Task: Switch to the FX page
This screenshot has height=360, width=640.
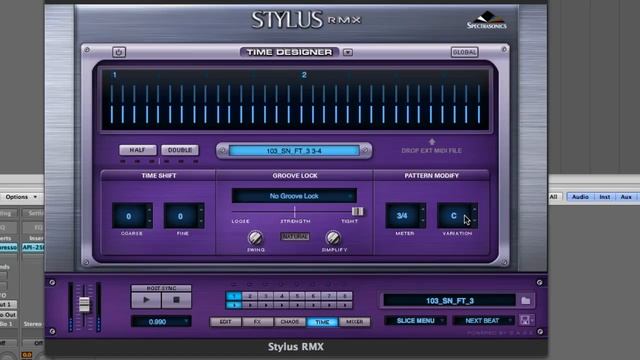Action: tap(258, 322)
